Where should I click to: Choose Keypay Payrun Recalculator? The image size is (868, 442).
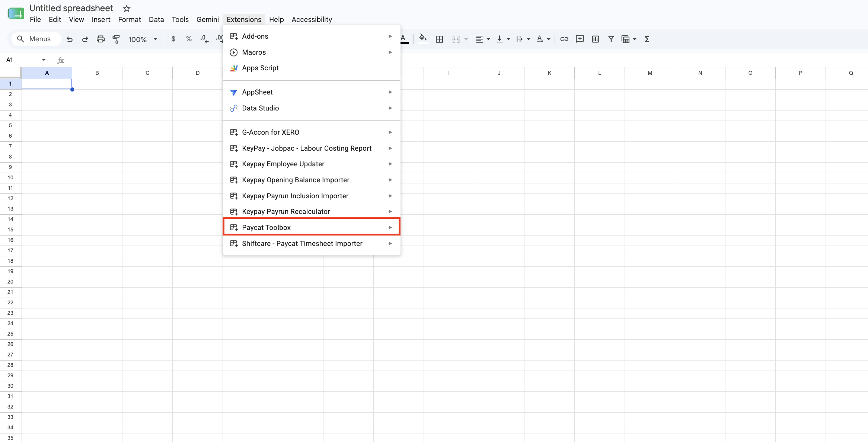312,211
